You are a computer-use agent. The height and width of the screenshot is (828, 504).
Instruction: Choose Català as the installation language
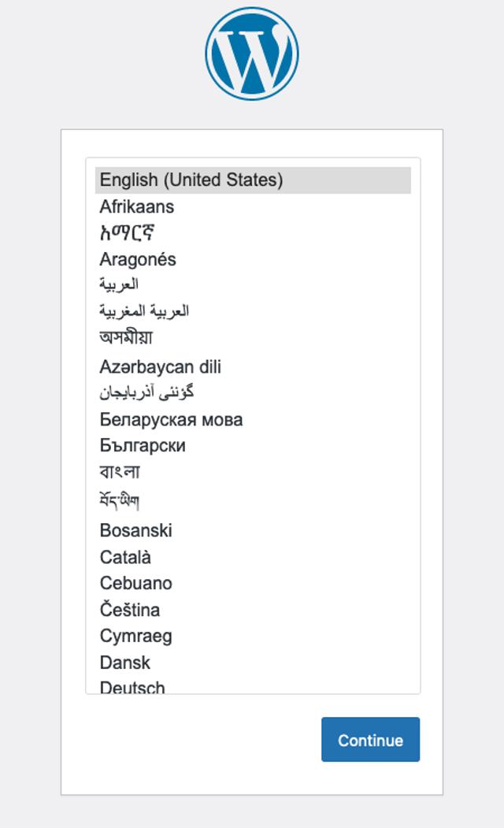click(126, 556)
